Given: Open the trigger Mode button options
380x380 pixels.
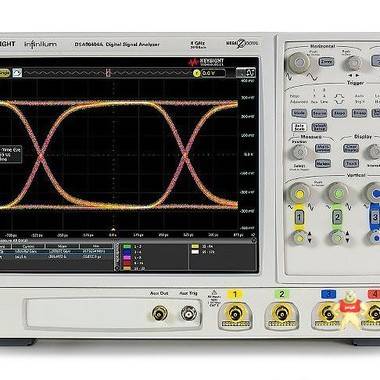Looking at the screenshot, I should point(299,113).
